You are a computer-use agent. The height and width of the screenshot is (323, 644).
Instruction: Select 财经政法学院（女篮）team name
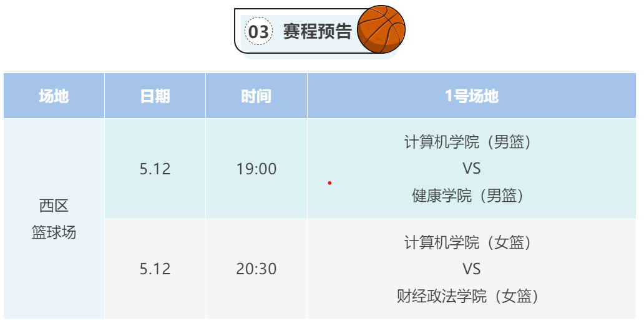tap(472, 296)
